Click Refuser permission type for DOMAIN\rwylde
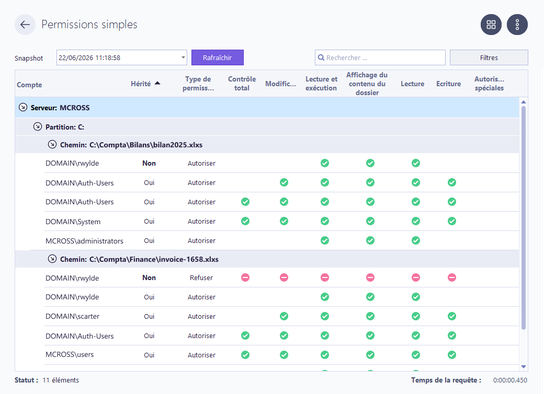The width and height of the screenshot is (544, 394). point(201,277)
